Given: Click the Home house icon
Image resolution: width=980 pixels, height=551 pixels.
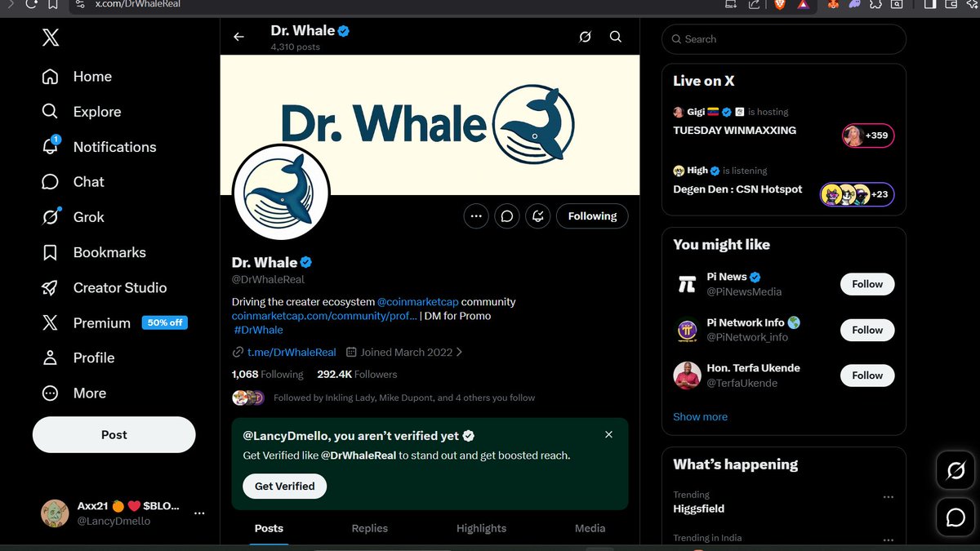Looking at the screenshot, I should click(x=50, y=77).
